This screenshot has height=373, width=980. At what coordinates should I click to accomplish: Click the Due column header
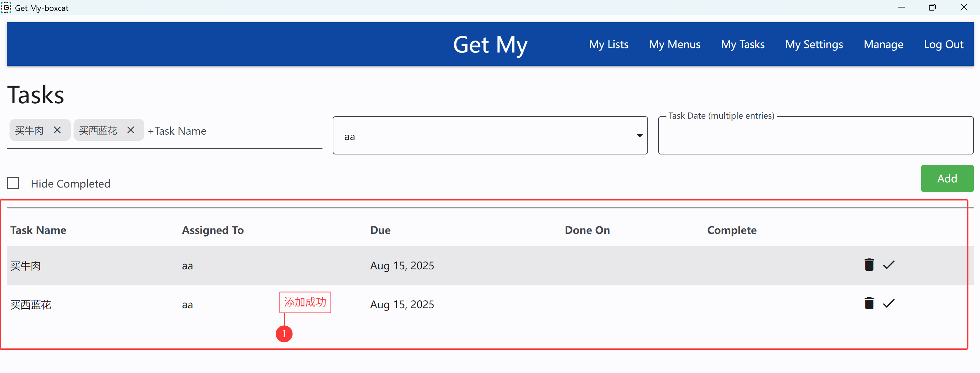coord(380,230)
